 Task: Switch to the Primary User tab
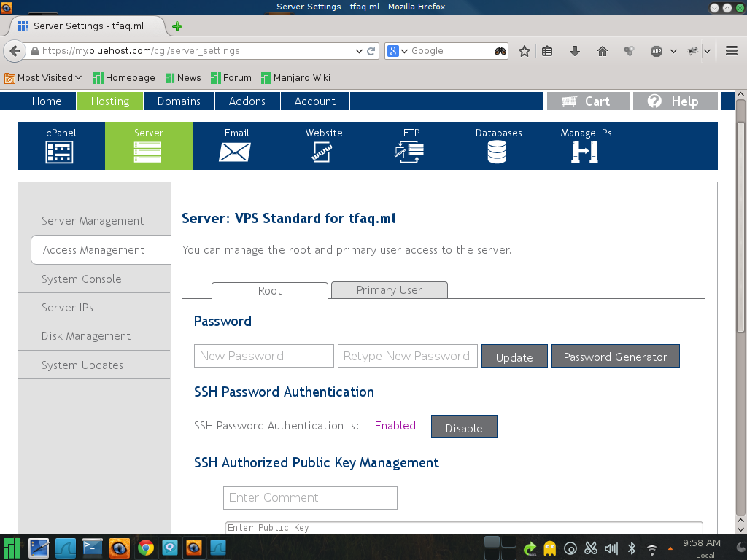pos(389,290)
